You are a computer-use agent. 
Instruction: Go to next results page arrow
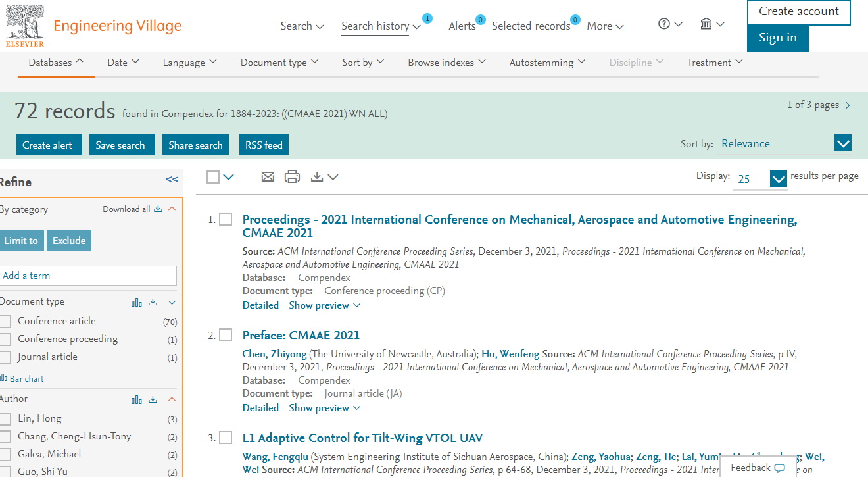[x=848, y=105]
